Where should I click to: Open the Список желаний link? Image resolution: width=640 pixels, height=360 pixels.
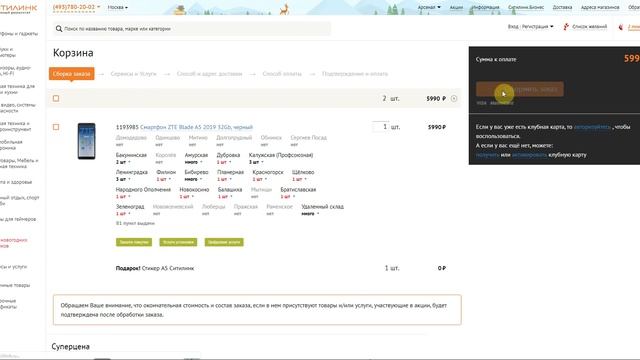pyautogui.click(x=589, y=27)
